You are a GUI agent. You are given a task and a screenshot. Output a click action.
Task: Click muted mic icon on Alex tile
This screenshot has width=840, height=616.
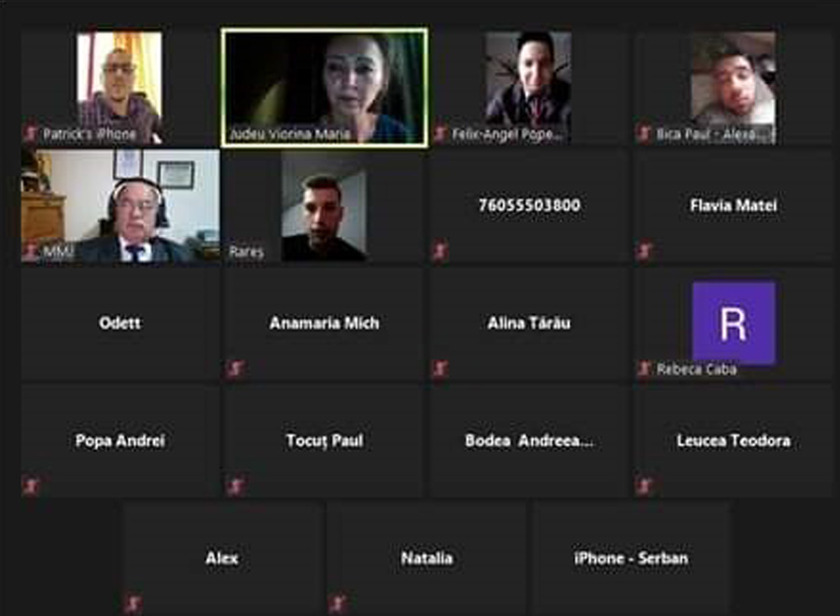133,604
